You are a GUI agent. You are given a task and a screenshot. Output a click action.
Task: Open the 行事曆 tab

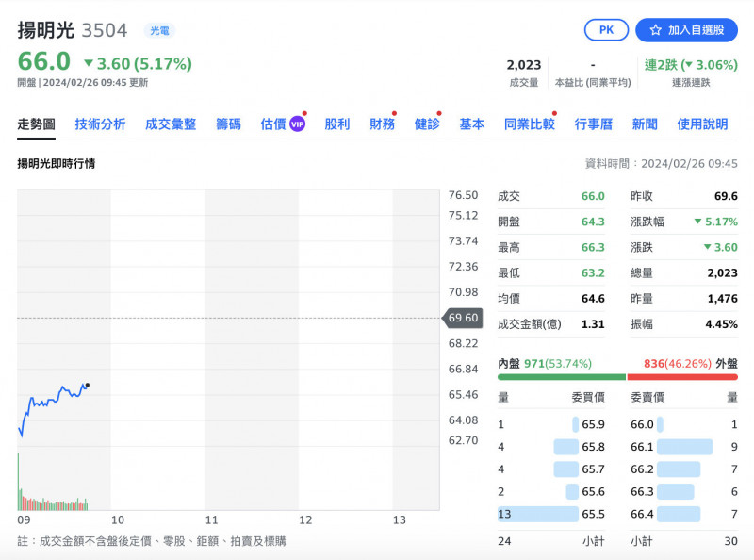594,124
